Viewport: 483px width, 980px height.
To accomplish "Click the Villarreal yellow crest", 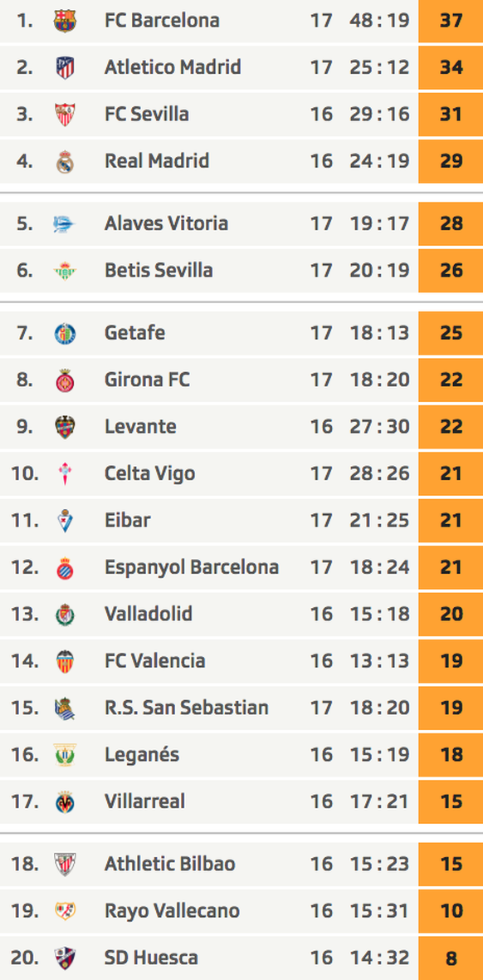I will (65, 802).
